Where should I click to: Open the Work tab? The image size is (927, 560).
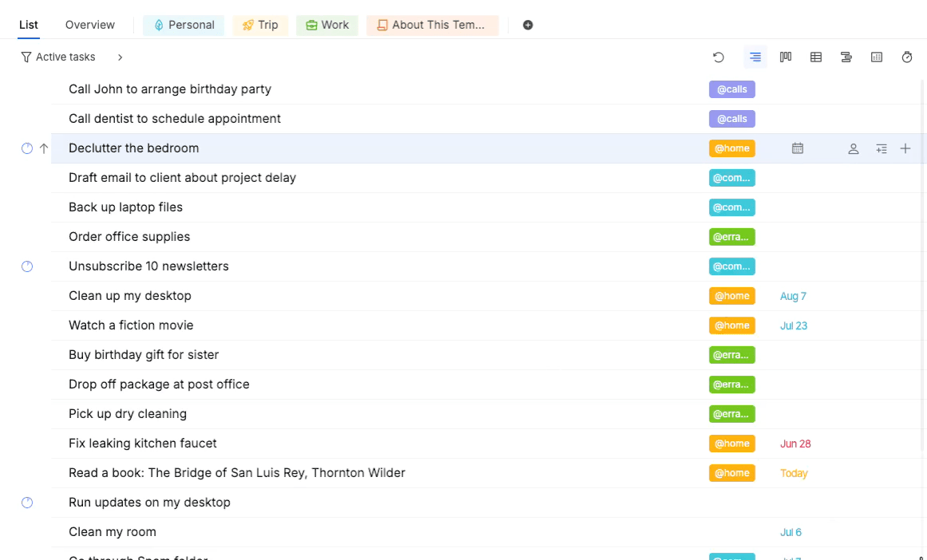click(327, 26)
